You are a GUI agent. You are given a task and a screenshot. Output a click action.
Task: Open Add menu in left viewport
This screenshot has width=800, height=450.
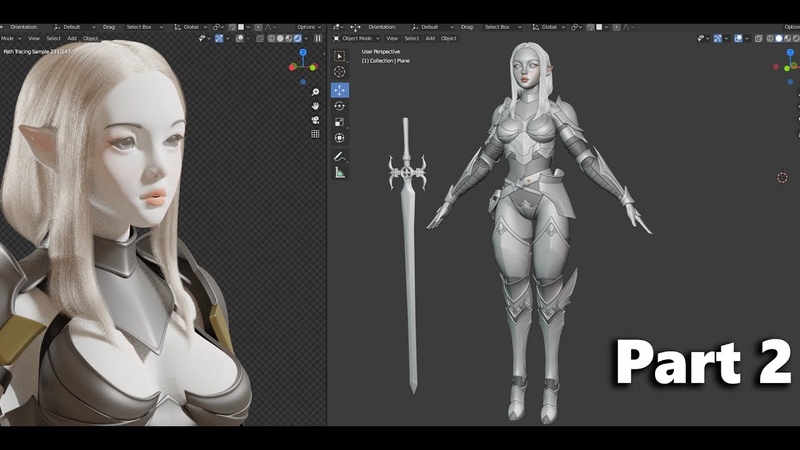click(x=72, y=38)
